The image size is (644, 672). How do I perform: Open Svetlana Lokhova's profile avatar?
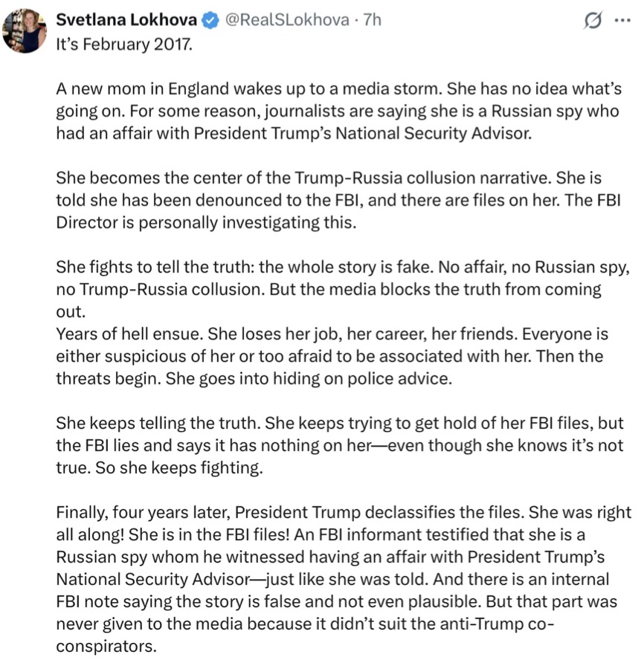tap(25, 30)
